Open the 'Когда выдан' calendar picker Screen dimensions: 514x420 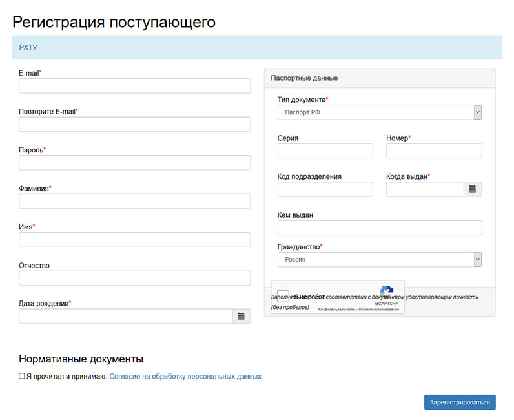[473, 189]
